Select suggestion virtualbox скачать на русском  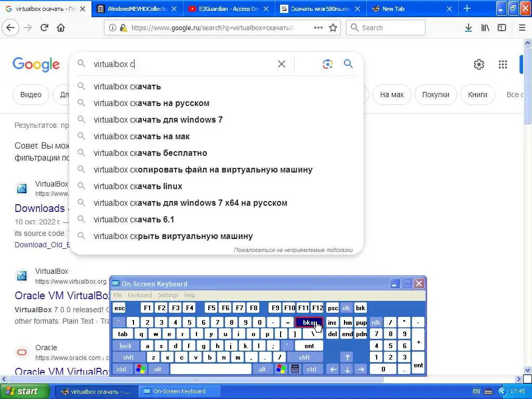coord(217,103)
